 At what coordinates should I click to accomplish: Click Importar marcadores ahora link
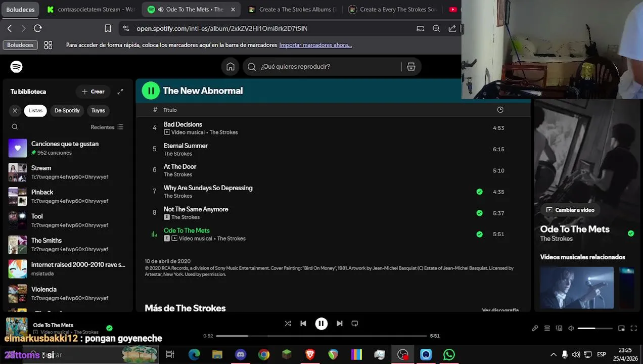(x=315, y=45)
